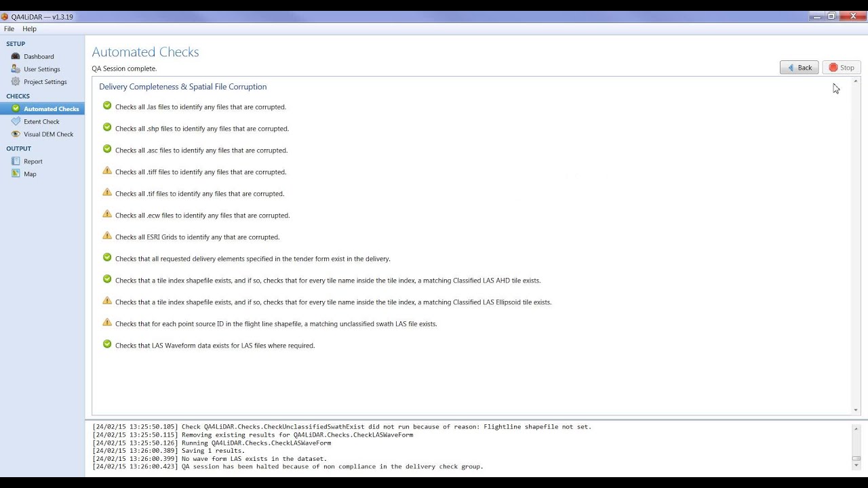Click the Back button
868x488 pixels.
[799, 68]
